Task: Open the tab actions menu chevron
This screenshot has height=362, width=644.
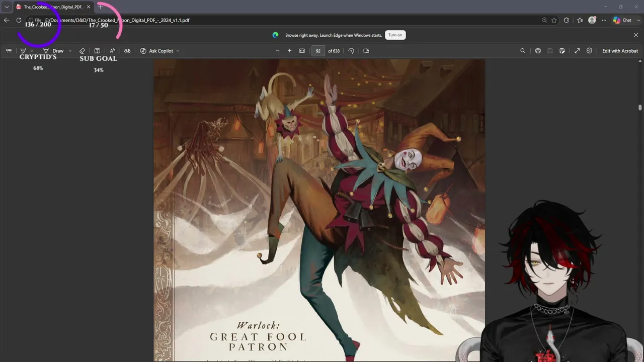Action: tap(7, 7)
